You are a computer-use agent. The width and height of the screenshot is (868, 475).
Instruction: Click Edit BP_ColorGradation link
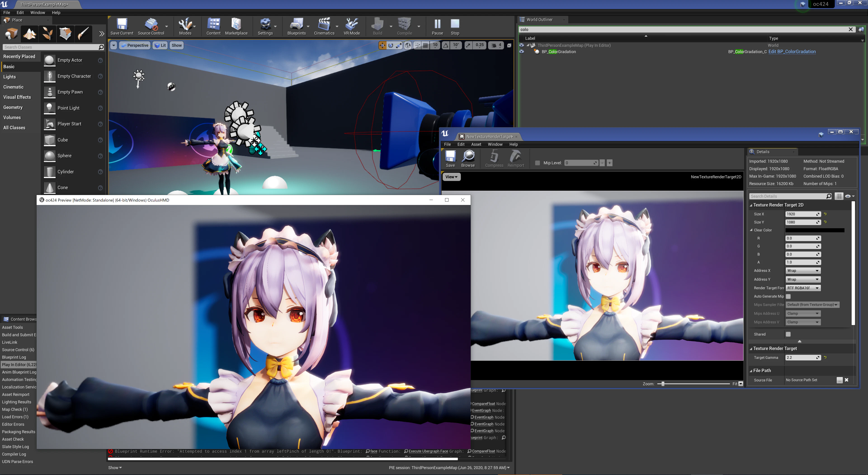point(792,52)
